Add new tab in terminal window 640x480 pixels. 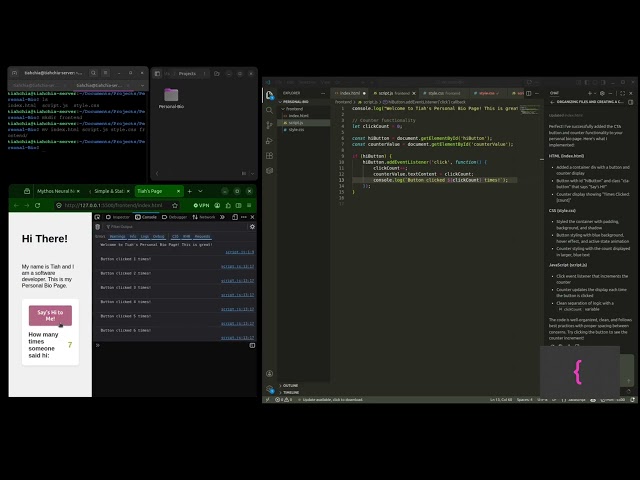point(15,73)
